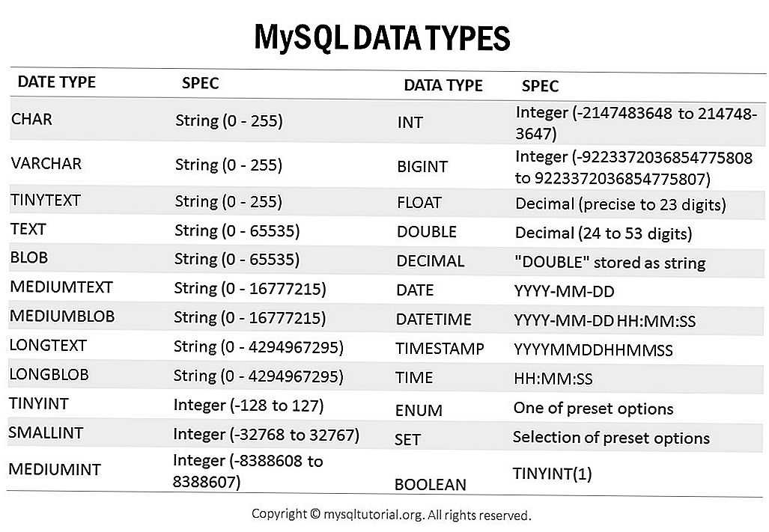Click the DATE TYPE column header
Screen dimensions: 769x532
click(x=56, y=82)
